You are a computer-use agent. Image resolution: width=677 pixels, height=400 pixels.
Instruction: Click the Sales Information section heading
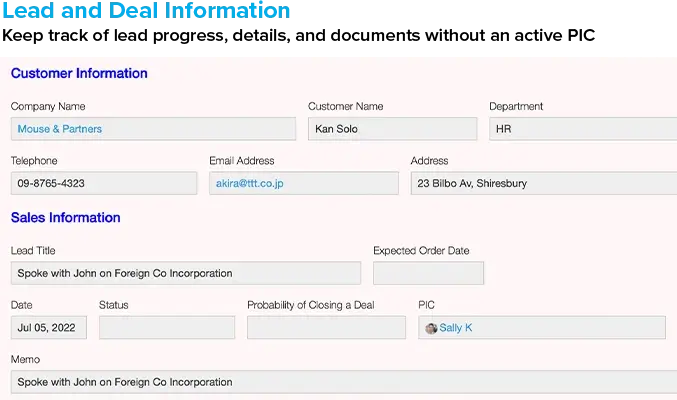tap(66, 217)
